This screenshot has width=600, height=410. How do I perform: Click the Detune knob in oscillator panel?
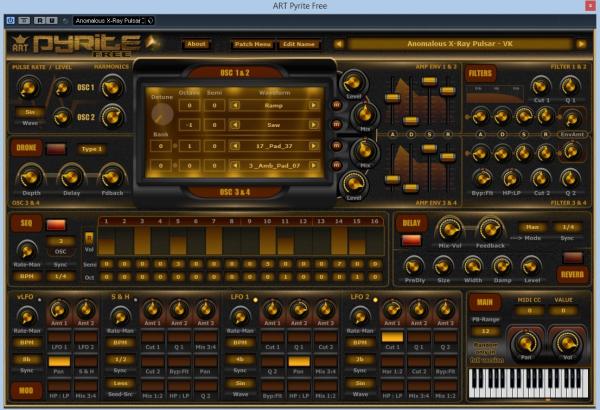160,113
